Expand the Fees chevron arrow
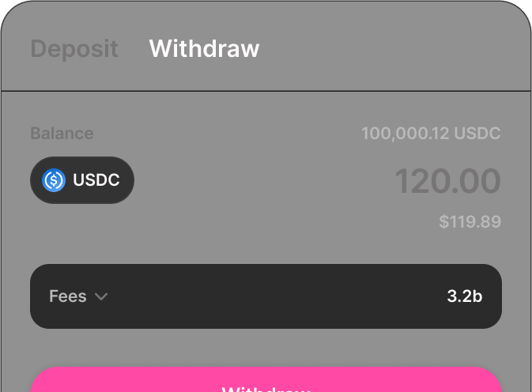This screenshot has width=532, height=392. click(x=101, y=296)
